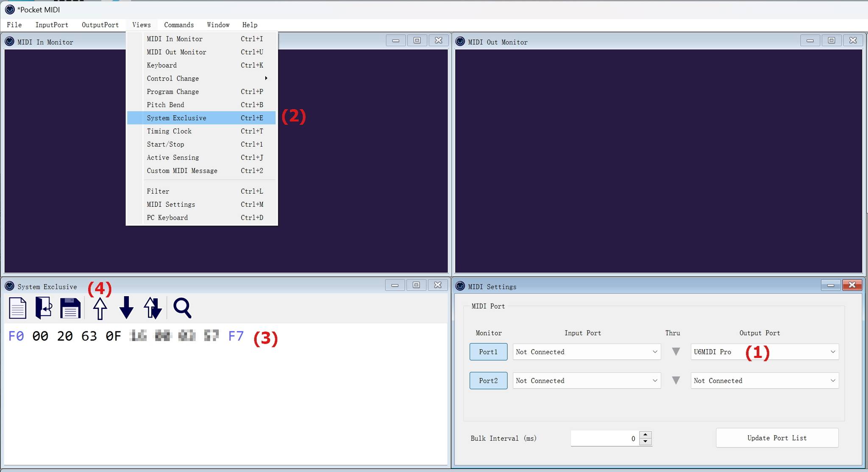Open the Port1 Input Port dropdown
The image size is (868, 472).
click(x=587, y=352)
